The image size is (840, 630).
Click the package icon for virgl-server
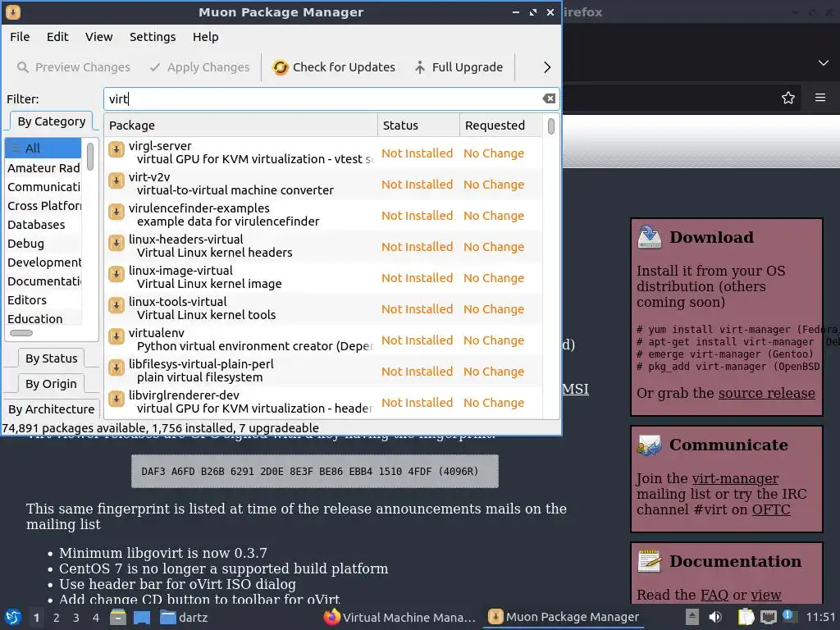(x=116, y=149)
